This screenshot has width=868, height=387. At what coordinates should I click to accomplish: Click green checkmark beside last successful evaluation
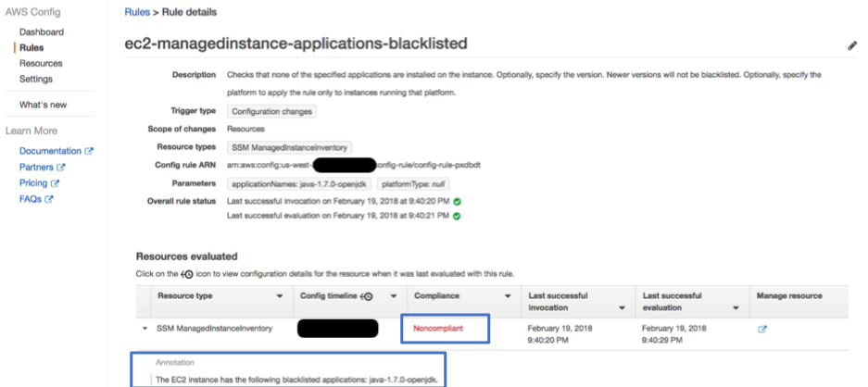coord(457,217)
